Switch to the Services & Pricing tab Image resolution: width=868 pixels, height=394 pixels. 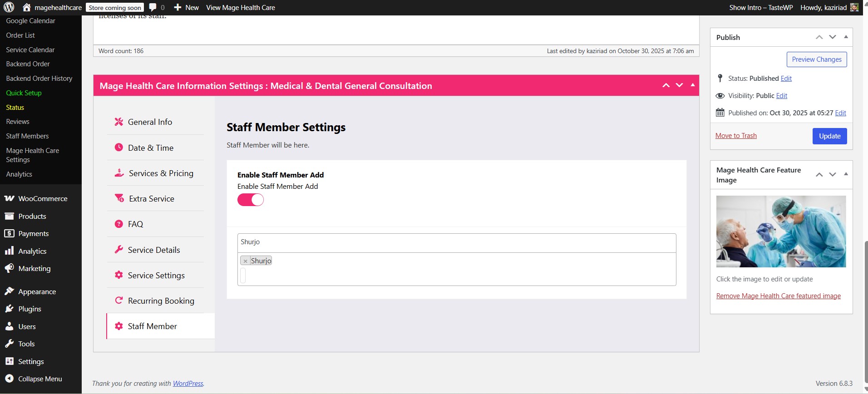point(161,173)
